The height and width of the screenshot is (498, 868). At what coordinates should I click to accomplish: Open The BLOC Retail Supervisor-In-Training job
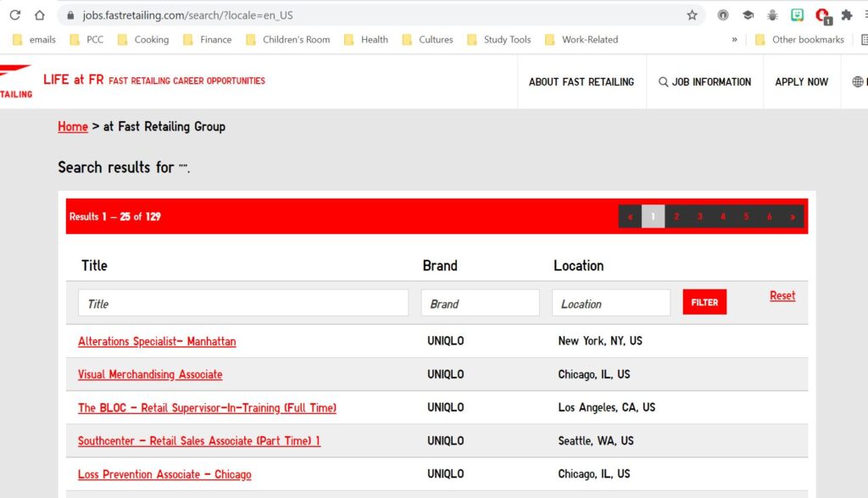(x=207, y=408)
